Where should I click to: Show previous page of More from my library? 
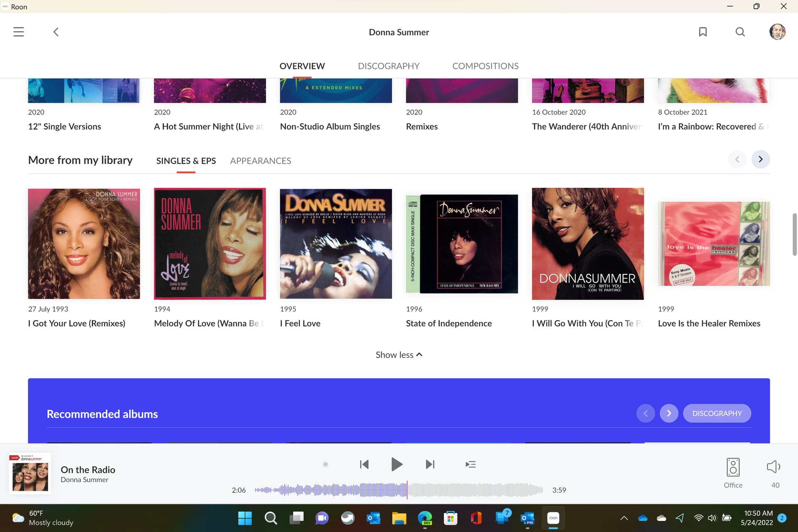point(737,159)
